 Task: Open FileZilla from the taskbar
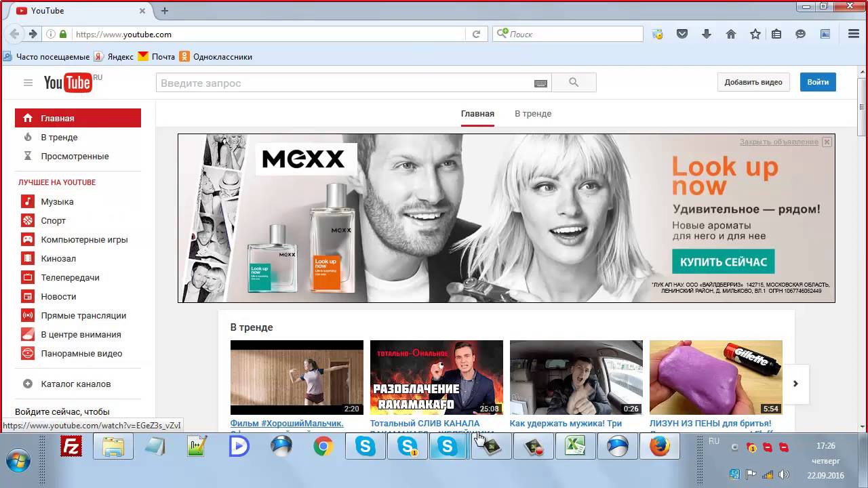(71, 447)
